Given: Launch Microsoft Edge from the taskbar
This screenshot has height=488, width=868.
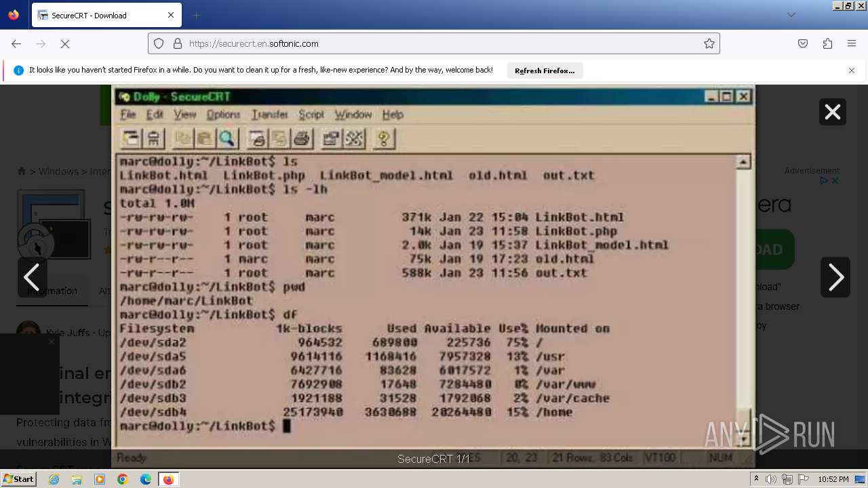Looking at the screenshot, I should pos(146,479).
